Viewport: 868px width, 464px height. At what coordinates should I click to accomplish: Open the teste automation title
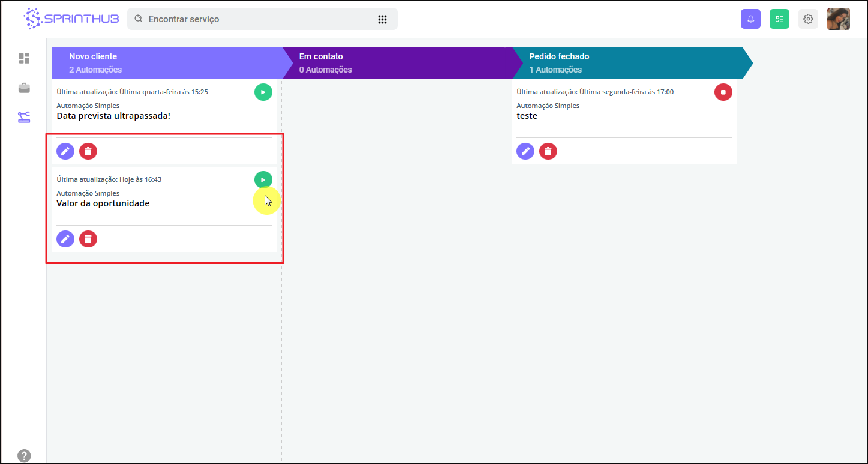click(x=527, y=116)
